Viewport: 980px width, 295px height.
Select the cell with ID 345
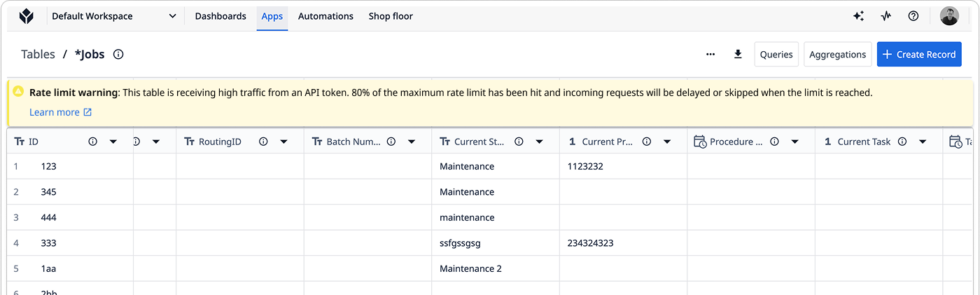pos(70,192)
